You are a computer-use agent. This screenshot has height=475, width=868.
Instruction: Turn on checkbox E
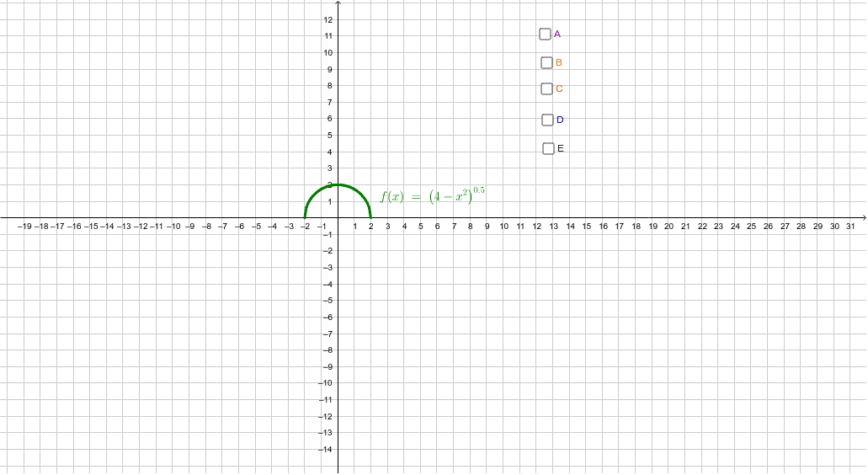(548, 148)
